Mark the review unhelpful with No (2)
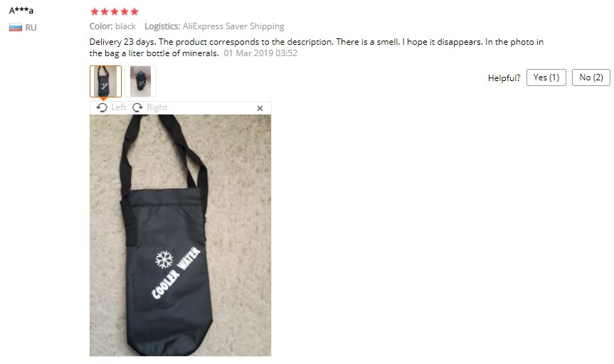This screenshot has height=364, width=614. (x=591, y=77)
